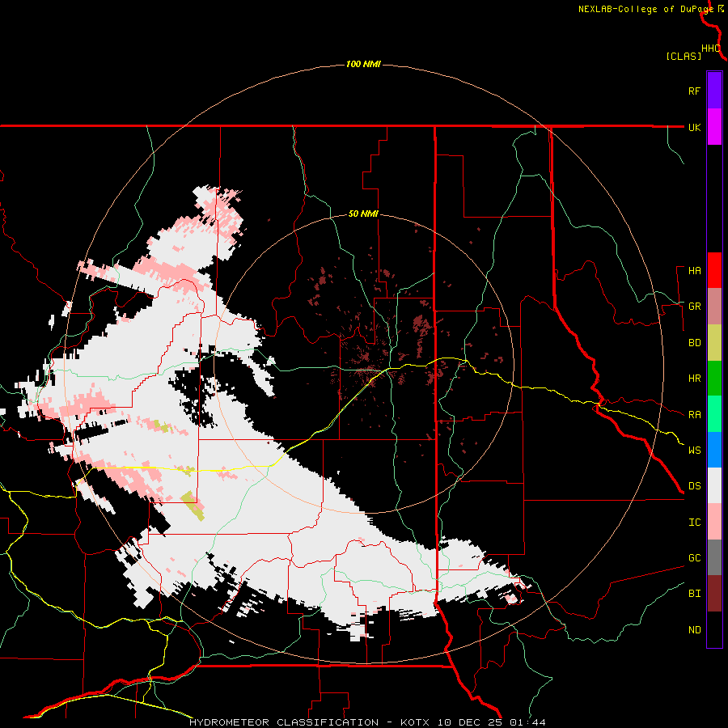728x728 pixels.
Task: Click the 100 NMI range ring label
Action: tap(363, 64)
